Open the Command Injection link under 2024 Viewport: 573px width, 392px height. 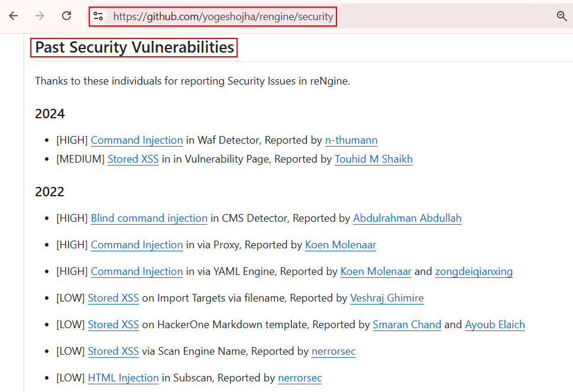(x=137, y=140)
